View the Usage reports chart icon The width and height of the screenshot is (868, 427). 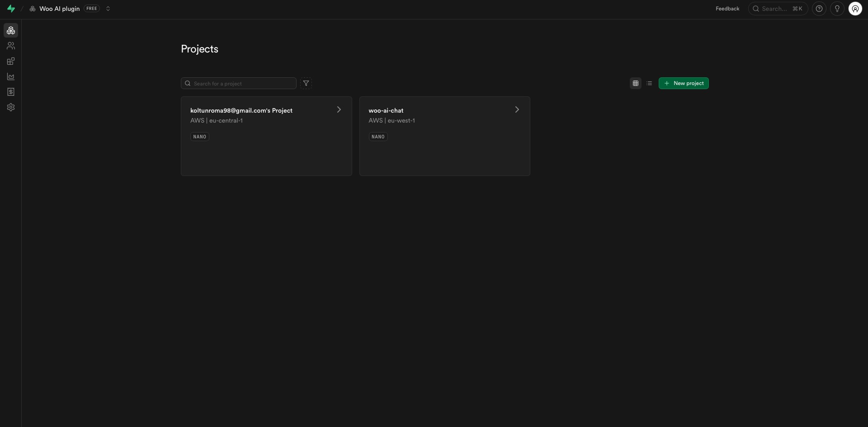10,76
